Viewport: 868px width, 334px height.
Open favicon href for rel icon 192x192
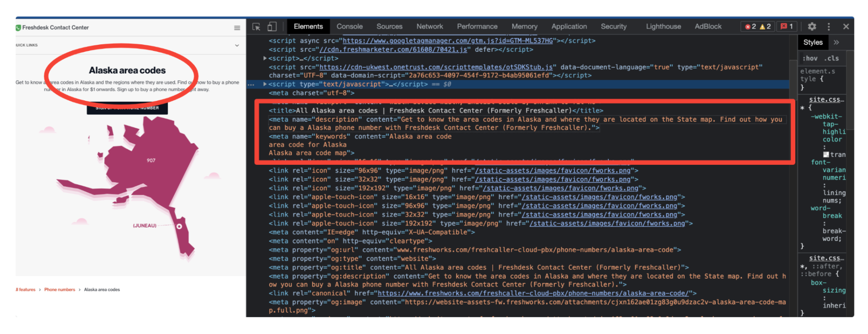(x=561, y=188)
